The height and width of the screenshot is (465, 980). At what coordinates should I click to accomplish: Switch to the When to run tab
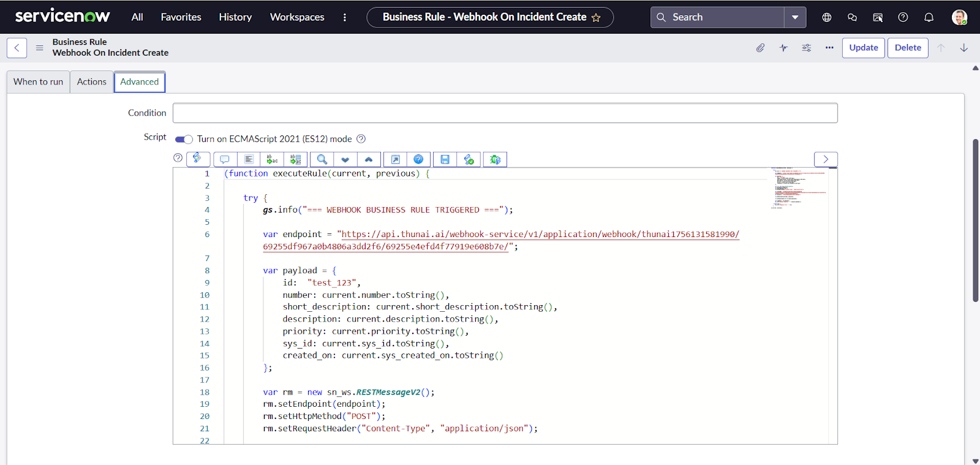[38, 81]
